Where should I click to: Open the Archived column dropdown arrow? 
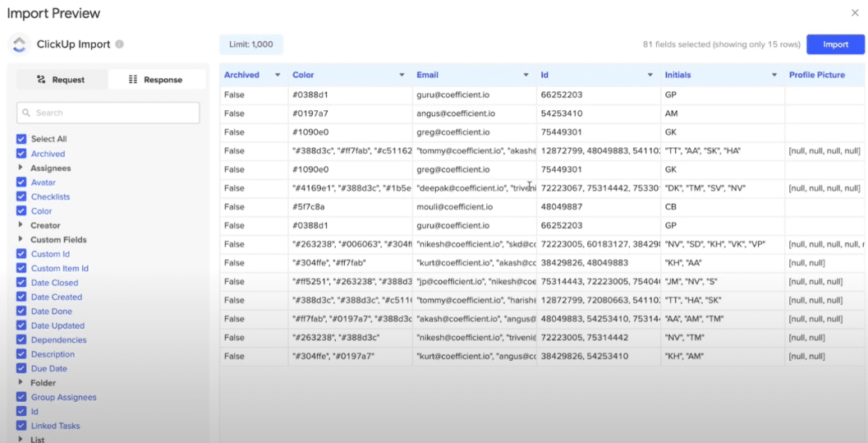[x=278, y=75]
